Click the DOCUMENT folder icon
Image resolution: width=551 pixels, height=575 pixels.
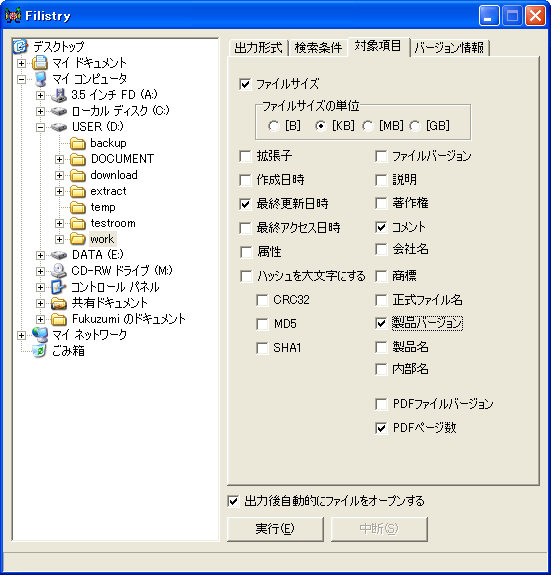[78, 159]
